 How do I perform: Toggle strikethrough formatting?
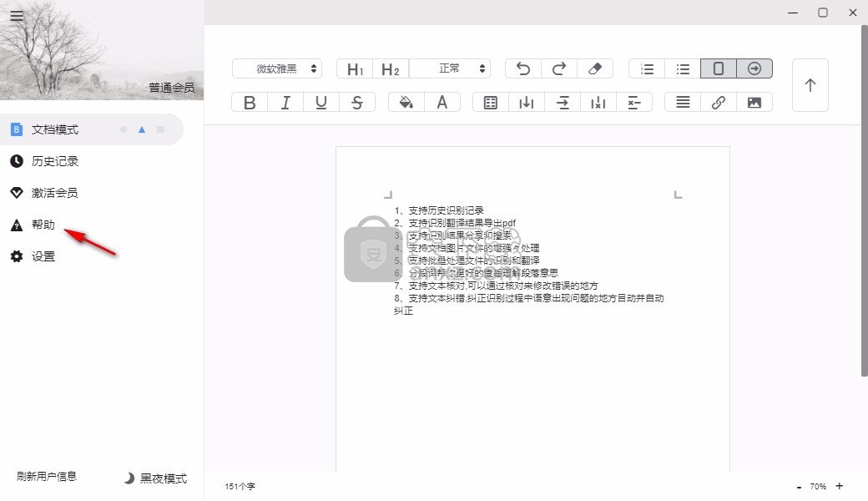click(357, 103)
